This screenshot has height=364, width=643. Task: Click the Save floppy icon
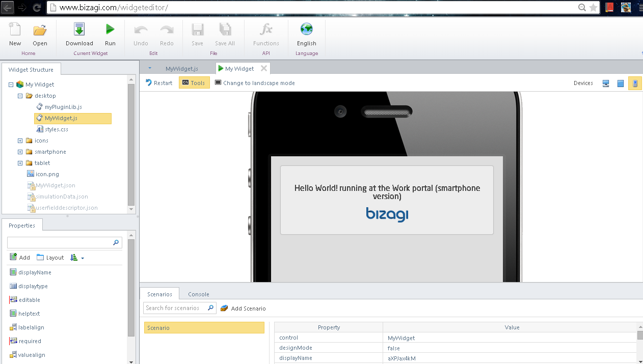coord(198,30)
